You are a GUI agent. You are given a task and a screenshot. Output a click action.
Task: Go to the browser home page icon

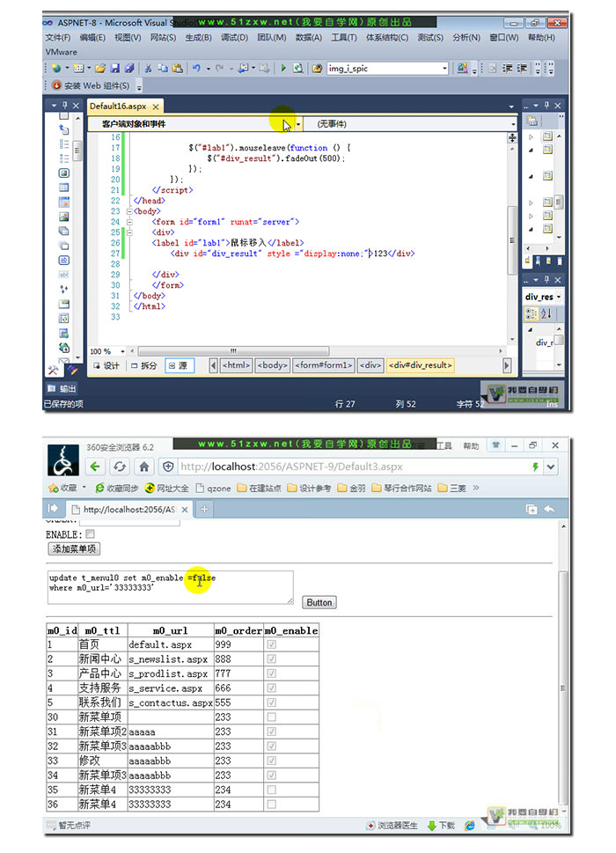tap(144, 467)
